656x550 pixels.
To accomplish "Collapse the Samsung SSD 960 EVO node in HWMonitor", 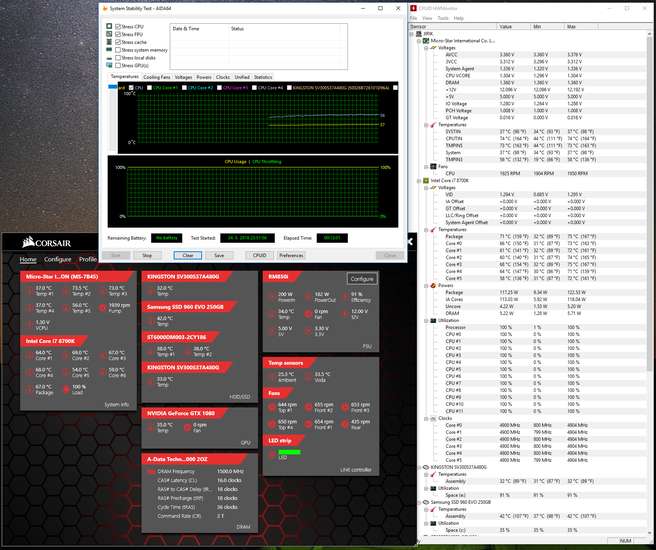I will point(419,502).
